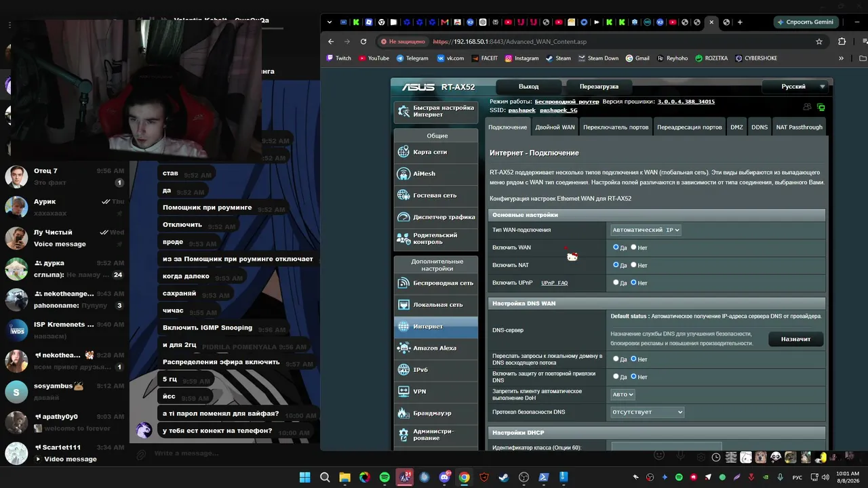Click the connected clients users icon
Viewport: 868px width, 488px height.
pos(807,107)
